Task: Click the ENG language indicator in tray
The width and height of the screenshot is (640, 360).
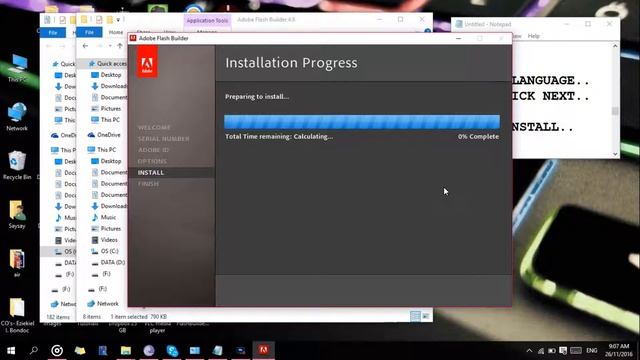Action: [x=592, y=351]
